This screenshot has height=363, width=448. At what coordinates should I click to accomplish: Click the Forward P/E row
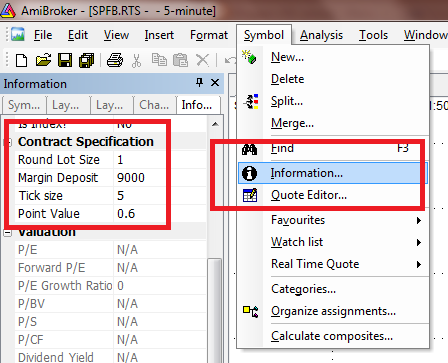click(x=110, y=268)
